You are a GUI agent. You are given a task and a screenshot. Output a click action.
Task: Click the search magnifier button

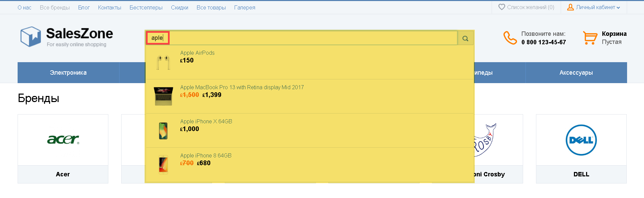point(465,38)
